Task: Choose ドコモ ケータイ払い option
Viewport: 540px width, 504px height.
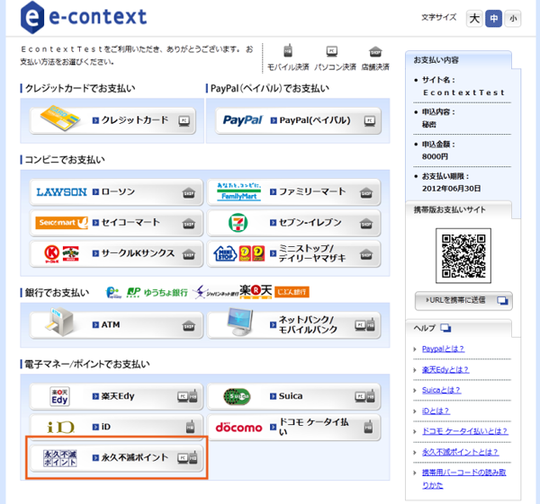Action: click(294, 427)
